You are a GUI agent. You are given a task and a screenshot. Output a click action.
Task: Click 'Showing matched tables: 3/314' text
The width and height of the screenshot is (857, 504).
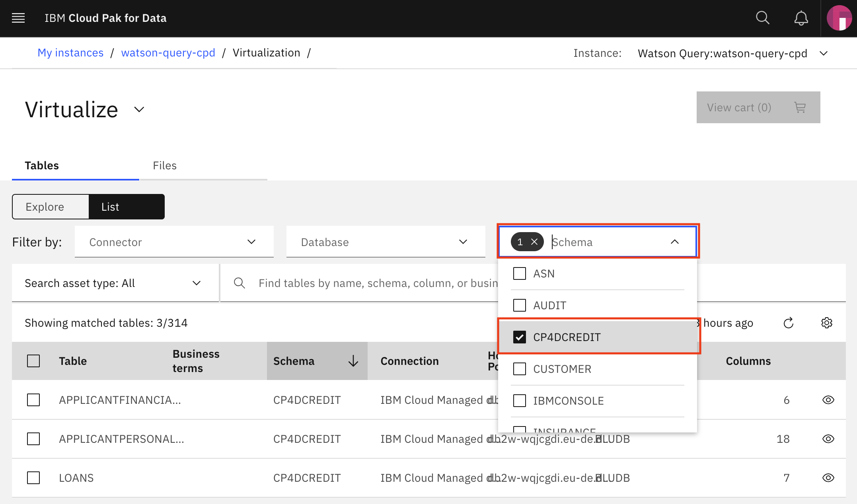106,323
